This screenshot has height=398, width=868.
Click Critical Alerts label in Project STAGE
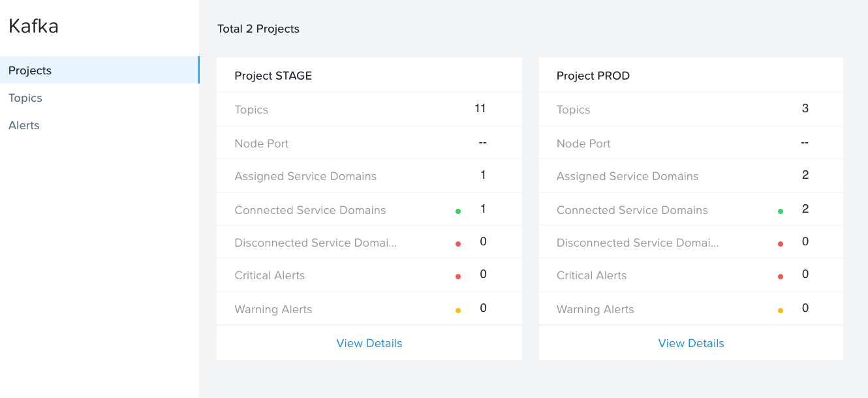point(270,275)
